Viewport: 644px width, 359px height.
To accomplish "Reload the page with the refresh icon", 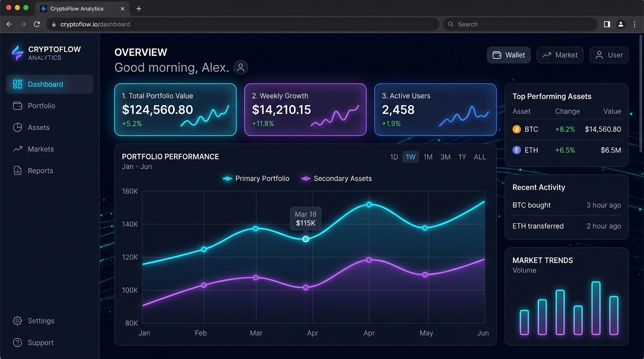I will click(x=37, y=24).
